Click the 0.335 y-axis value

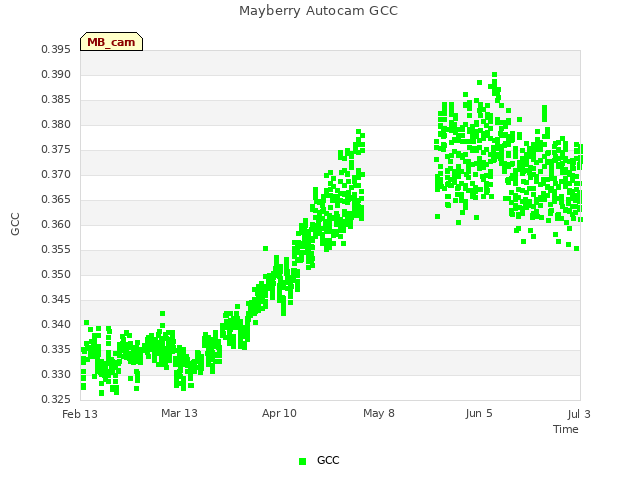coord(56,349)
